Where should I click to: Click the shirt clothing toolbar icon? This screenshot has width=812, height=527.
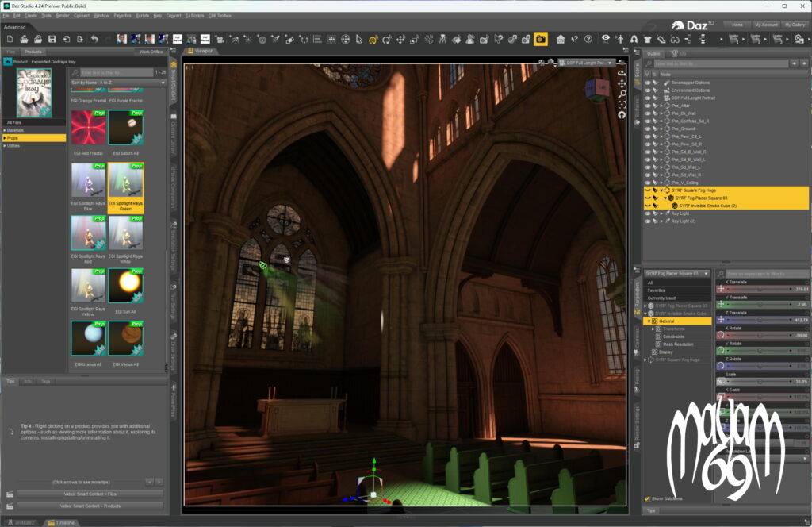tap(647, 39)
